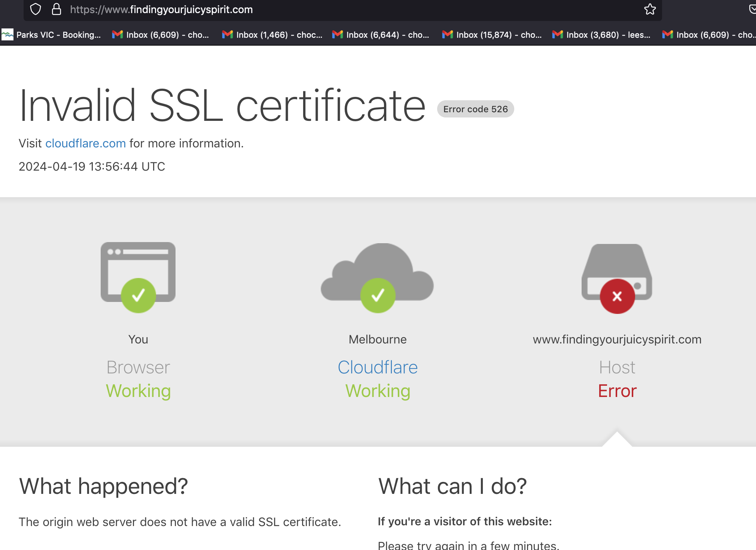Bookmark this page with the star icon
Screen dimensions: 756x550
click(650, 9)
